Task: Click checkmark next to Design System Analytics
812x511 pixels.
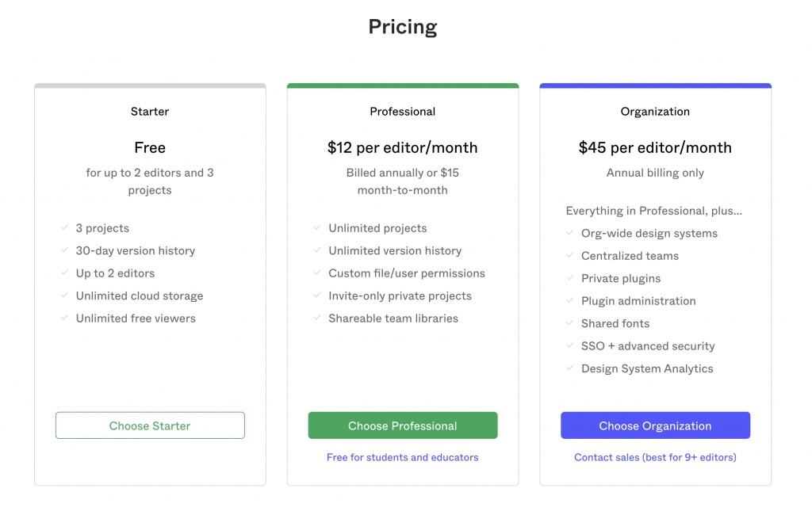Action: (569, 368)
